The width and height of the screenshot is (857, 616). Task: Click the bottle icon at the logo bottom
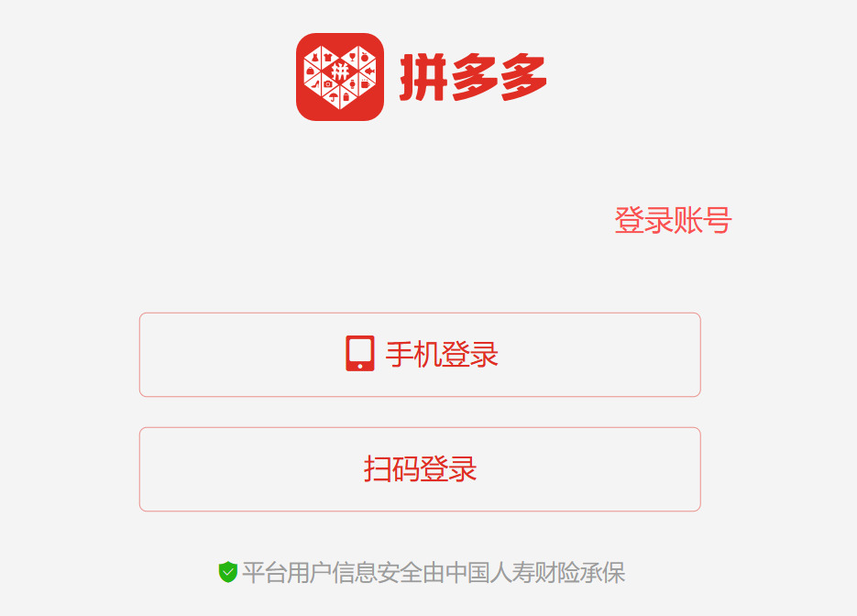tap(346, 97)
